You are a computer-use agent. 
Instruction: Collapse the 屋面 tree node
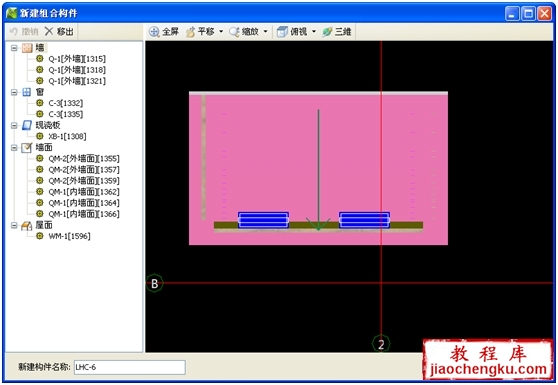[x=14, y=225]
